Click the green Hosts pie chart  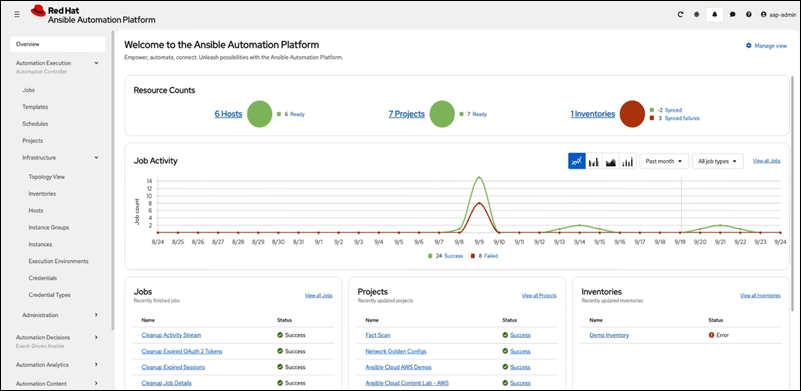260,114
